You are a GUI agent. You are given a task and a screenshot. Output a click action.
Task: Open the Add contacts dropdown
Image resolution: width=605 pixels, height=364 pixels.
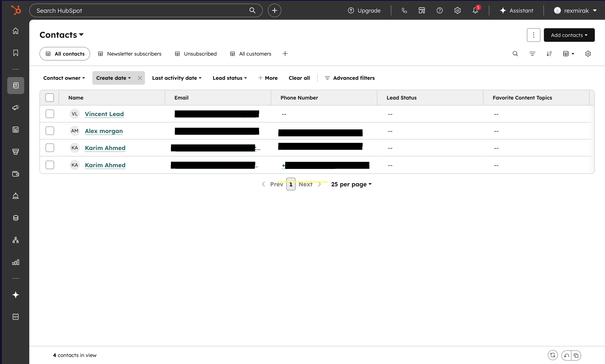[x=569, y=35]
